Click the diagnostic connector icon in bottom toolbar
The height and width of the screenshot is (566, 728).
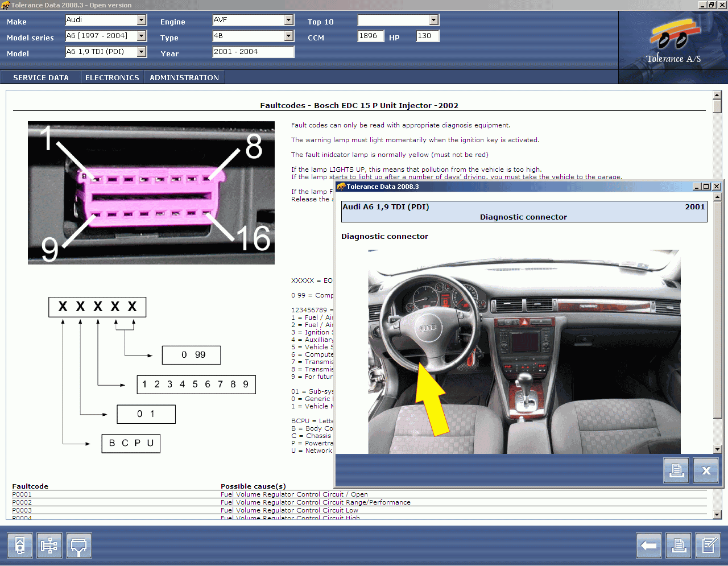tap(79, 546)
